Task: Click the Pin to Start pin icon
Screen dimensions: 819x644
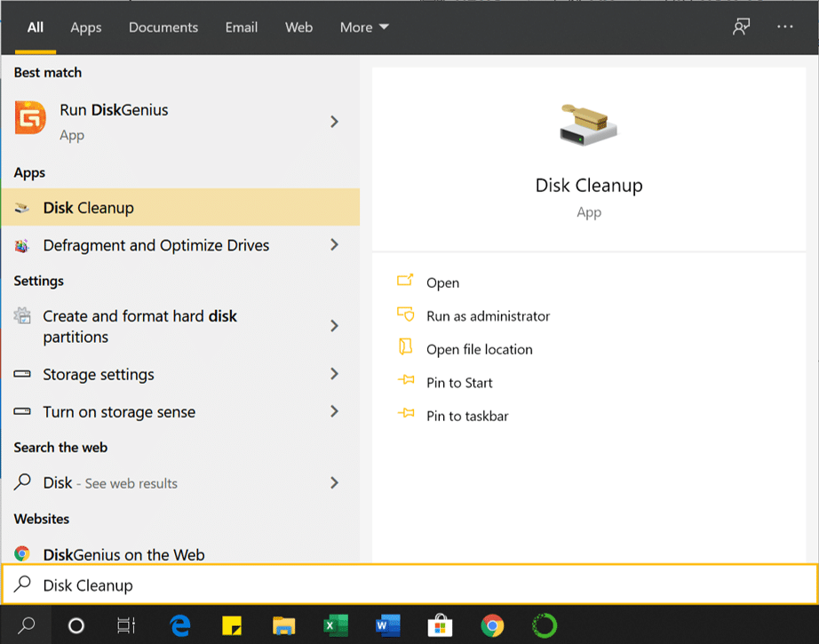Action: [406, 379]
